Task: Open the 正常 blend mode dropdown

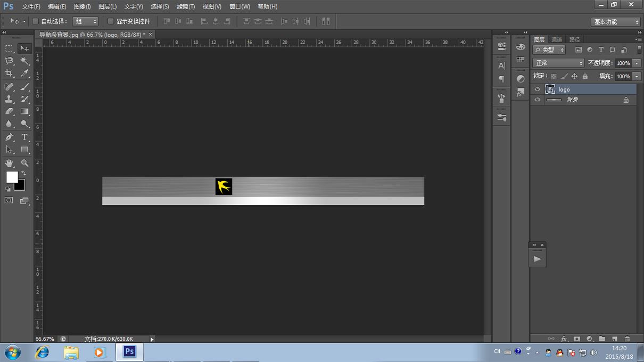Action: (559, 63)
